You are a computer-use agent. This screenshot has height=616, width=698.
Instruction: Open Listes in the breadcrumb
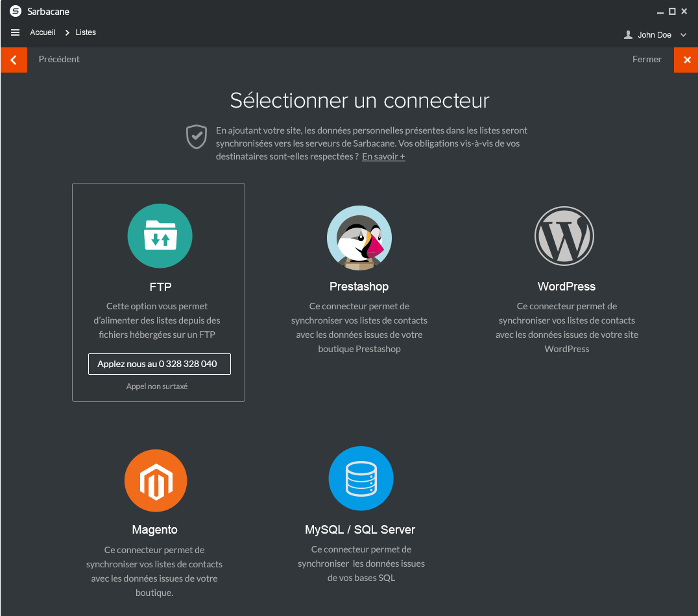[x=86, y=32]
